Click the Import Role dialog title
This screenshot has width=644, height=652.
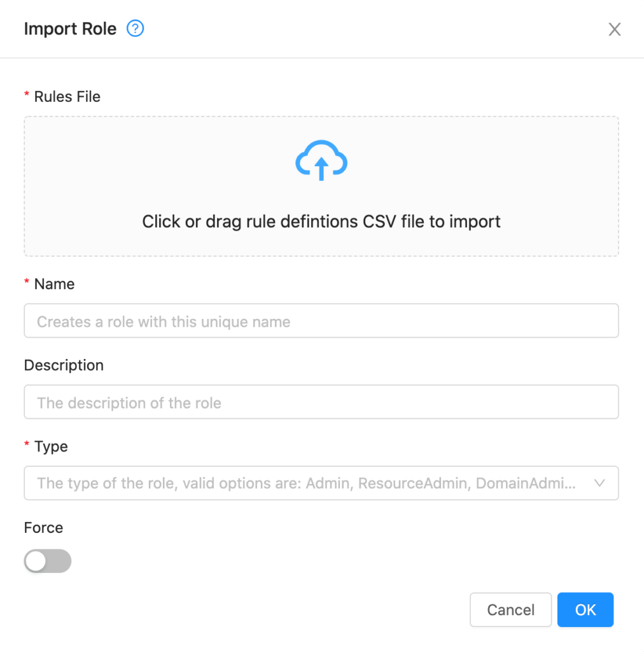70,29
